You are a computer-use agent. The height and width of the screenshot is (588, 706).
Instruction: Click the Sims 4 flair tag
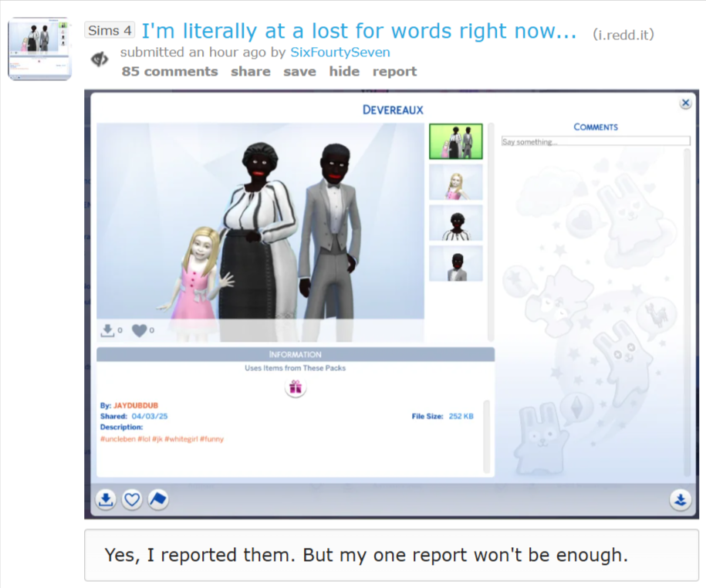click(x=110, y=30)
